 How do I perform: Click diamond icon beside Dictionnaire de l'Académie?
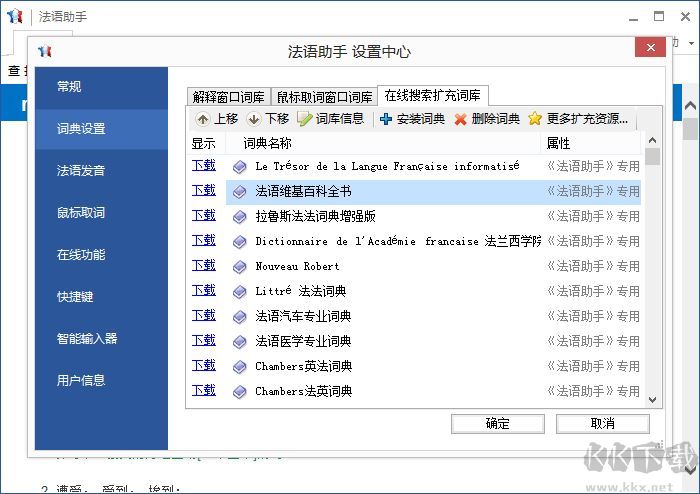[x=240, y=242]
